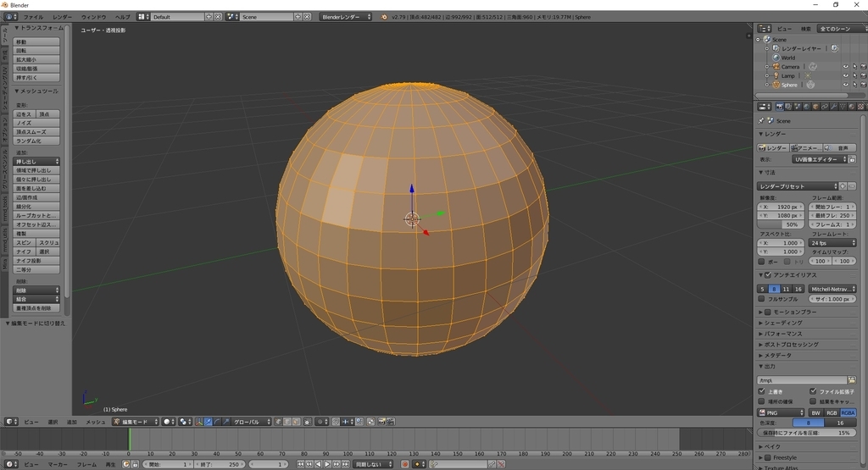
Task: Toggle proportional editing icon
Action: [321, 422]
